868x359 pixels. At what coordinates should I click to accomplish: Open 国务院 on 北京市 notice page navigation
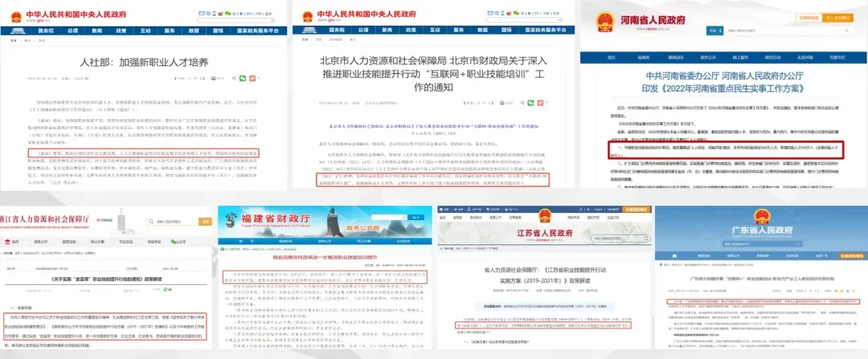337,31
